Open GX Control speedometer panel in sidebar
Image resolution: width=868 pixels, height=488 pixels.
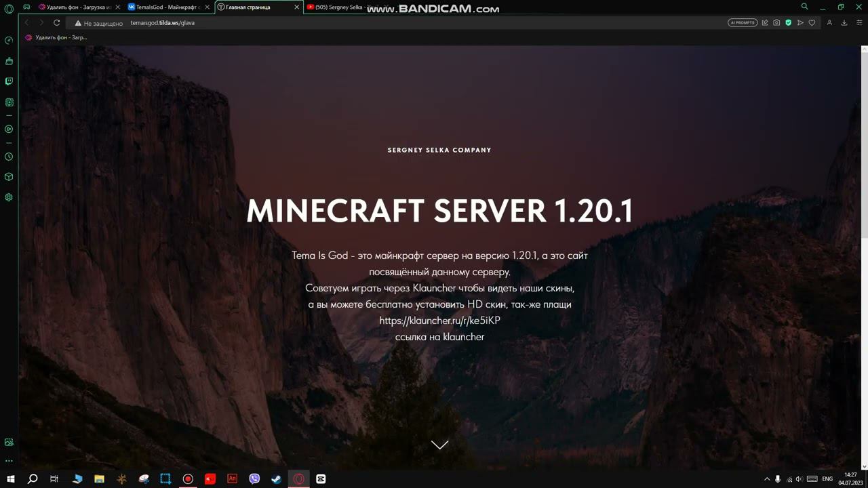coord(9,40)
